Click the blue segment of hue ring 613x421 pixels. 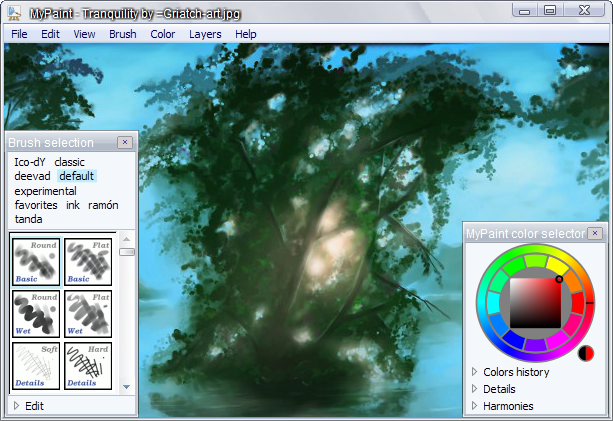point(514,339)
